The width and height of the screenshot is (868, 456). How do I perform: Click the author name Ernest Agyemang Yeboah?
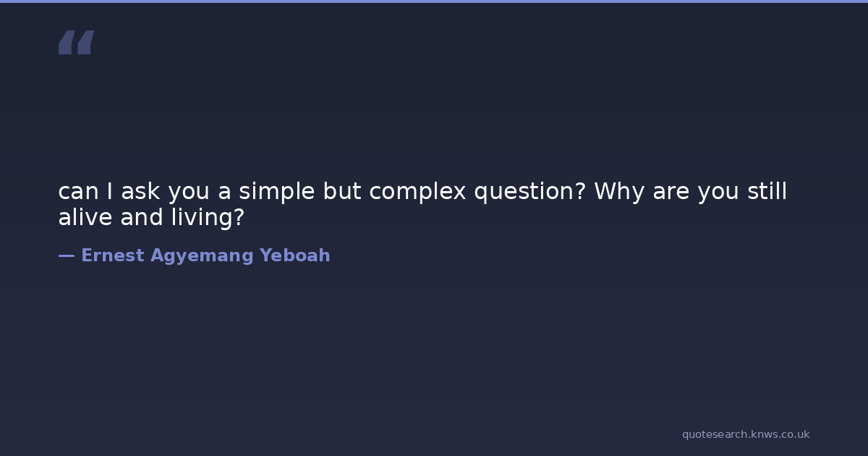[x=205, y=256]
